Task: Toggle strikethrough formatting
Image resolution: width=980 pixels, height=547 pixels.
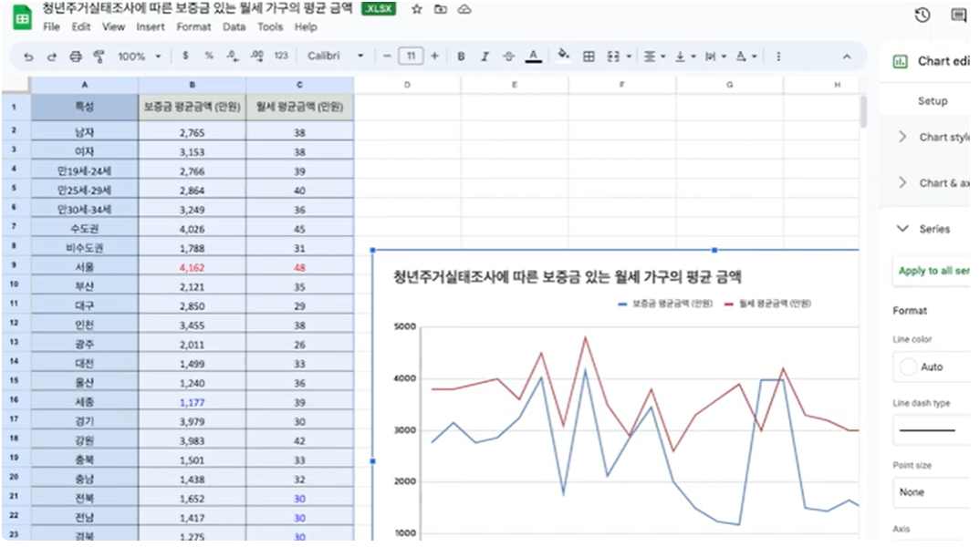Action: click(x=508, y=56)
